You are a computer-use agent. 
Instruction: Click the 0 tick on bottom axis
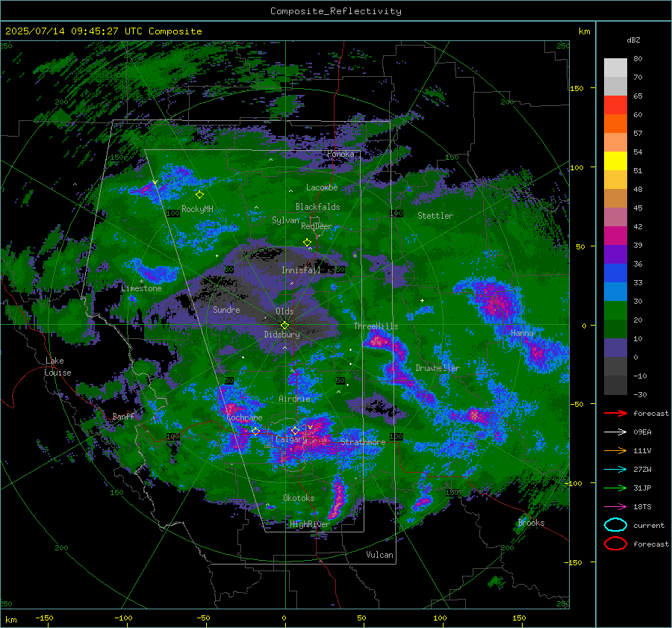pos(284,618)
